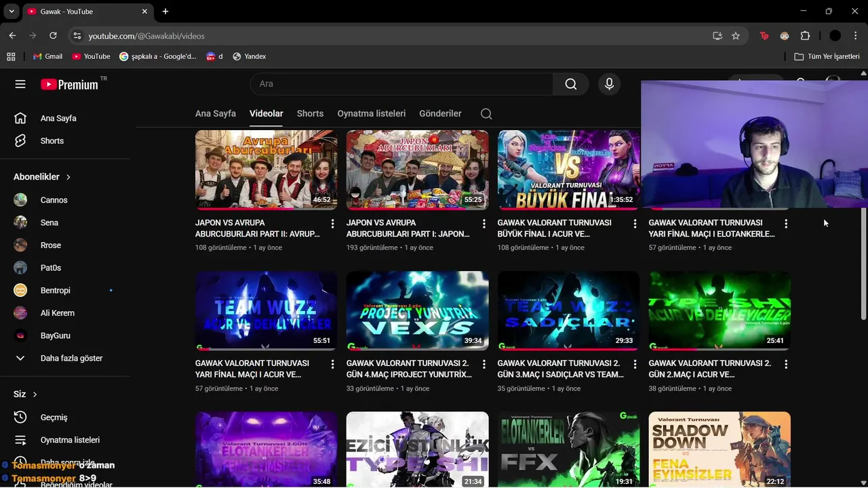Open Chrome extensions puzzle icon
The height and width of the screenshot is (488, 868).
[x=805, y=36]
